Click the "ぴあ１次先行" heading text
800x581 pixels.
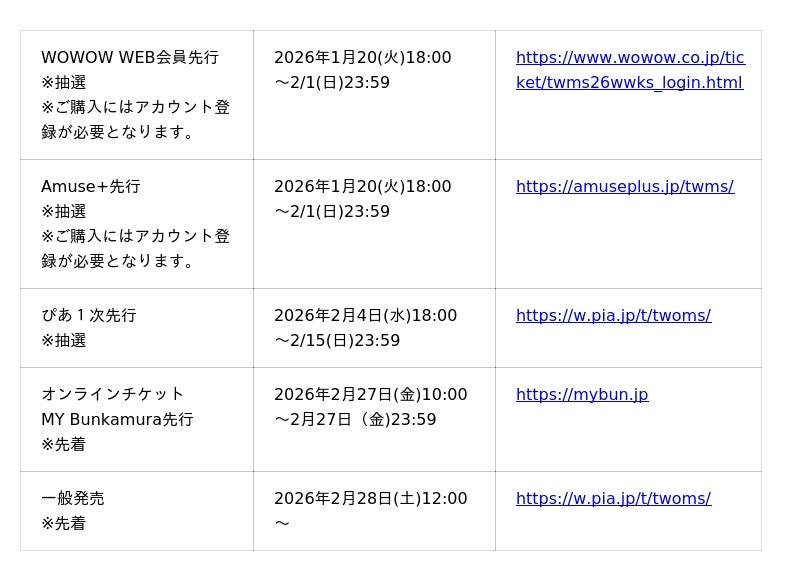coord(89,316)
